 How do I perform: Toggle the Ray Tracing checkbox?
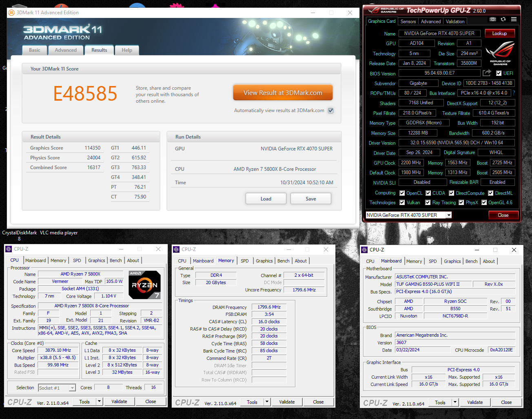click(428, 203)
